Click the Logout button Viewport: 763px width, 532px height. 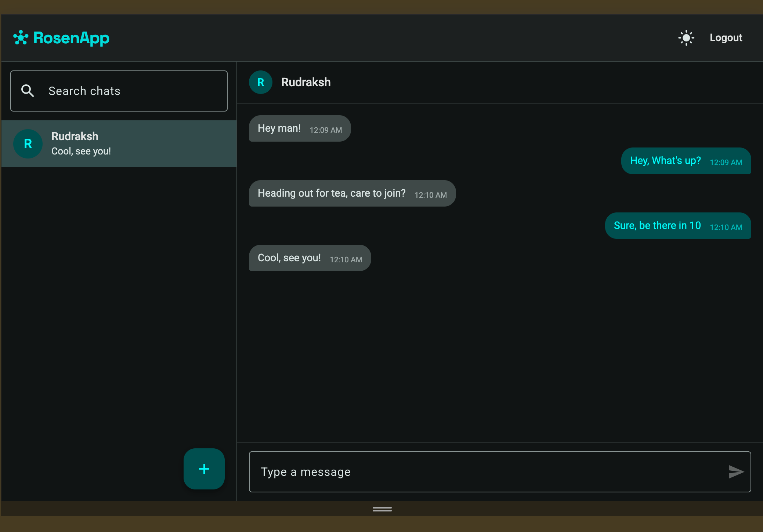tap(726, 38)
